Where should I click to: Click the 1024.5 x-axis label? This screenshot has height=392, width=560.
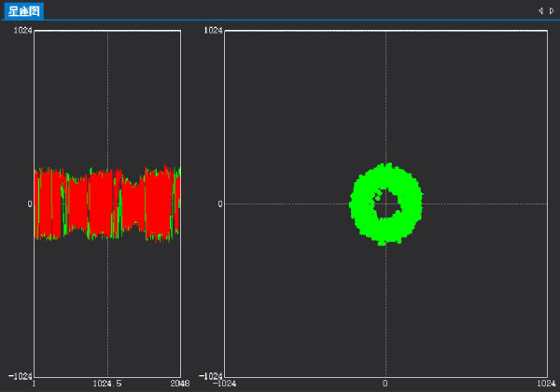(x=107, y=384)
